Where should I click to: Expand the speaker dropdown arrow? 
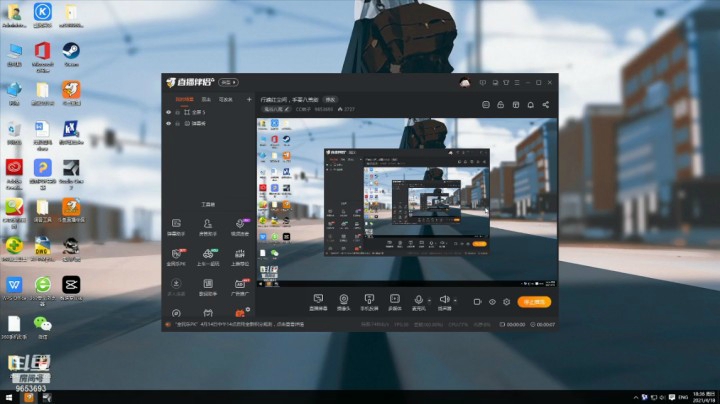pos(455,301)
